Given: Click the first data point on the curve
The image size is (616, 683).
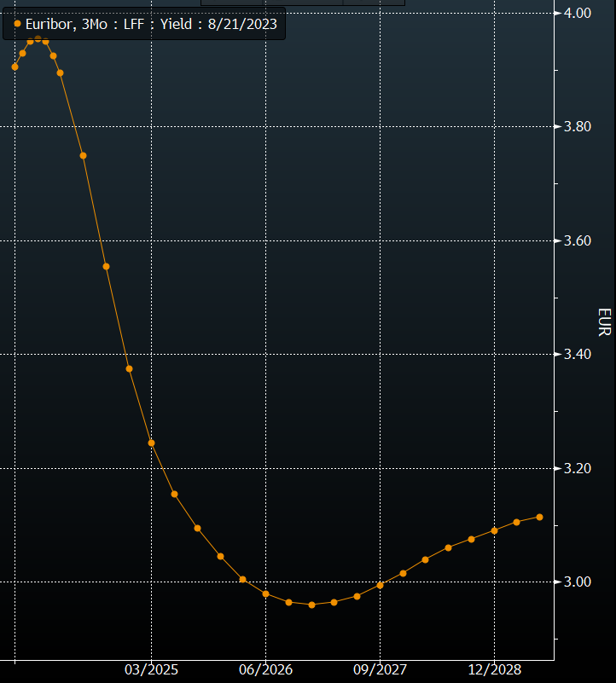Looking at the screenshot, I should (15, 67).
